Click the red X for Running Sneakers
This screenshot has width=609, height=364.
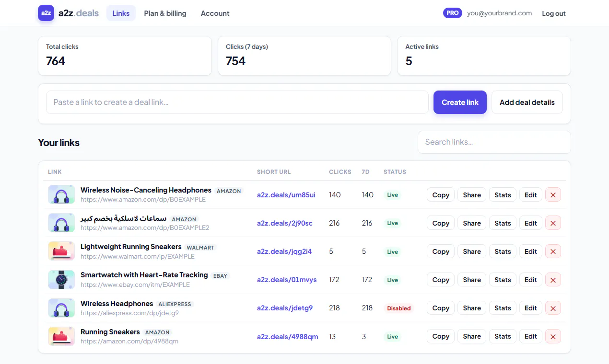553,337
